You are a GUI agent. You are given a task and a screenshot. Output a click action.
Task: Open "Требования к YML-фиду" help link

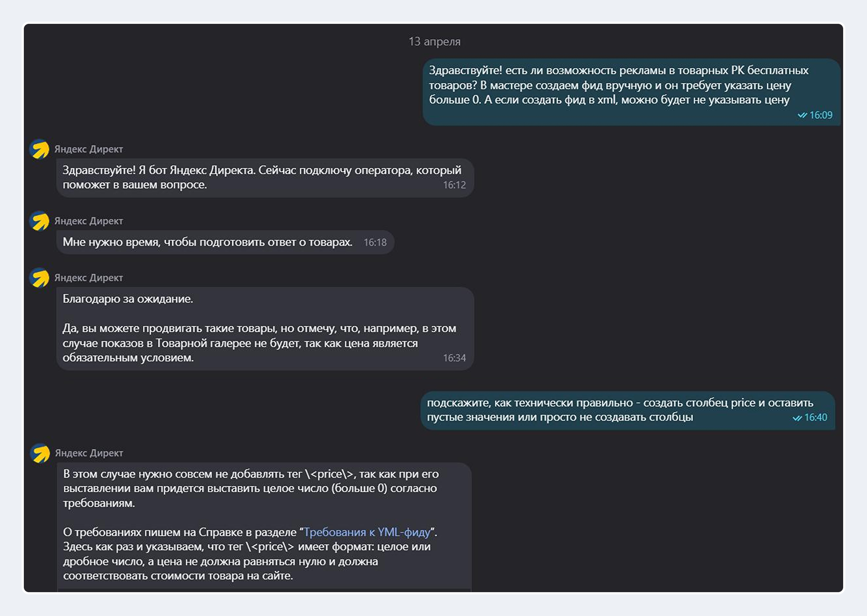tap(367, 532)
